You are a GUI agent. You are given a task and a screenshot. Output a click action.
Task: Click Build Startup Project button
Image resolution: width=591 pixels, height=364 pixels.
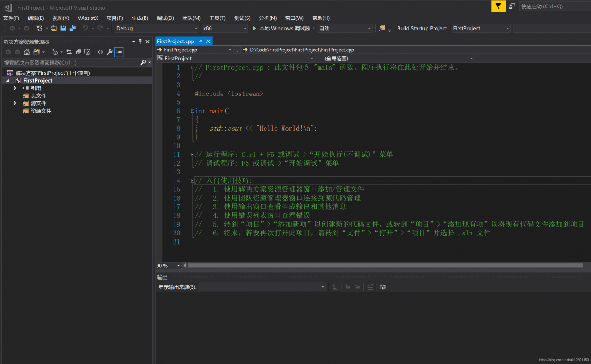422,28
